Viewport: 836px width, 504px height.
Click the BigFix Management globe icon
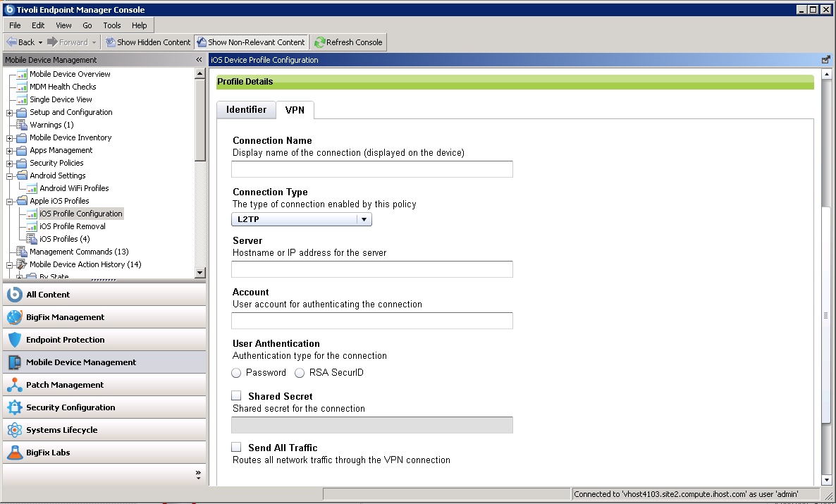pos(14,317)
